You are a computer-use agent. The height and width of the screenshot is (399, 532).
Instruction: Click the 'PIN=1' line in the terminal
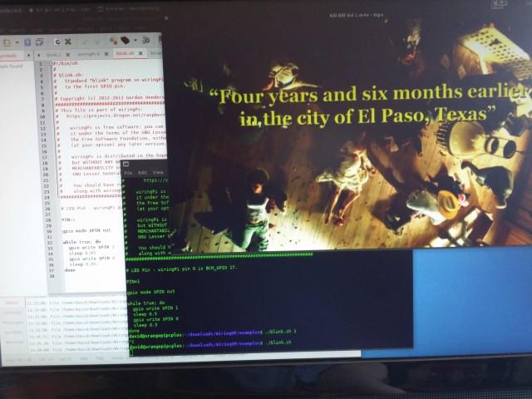tap(133, 282)
